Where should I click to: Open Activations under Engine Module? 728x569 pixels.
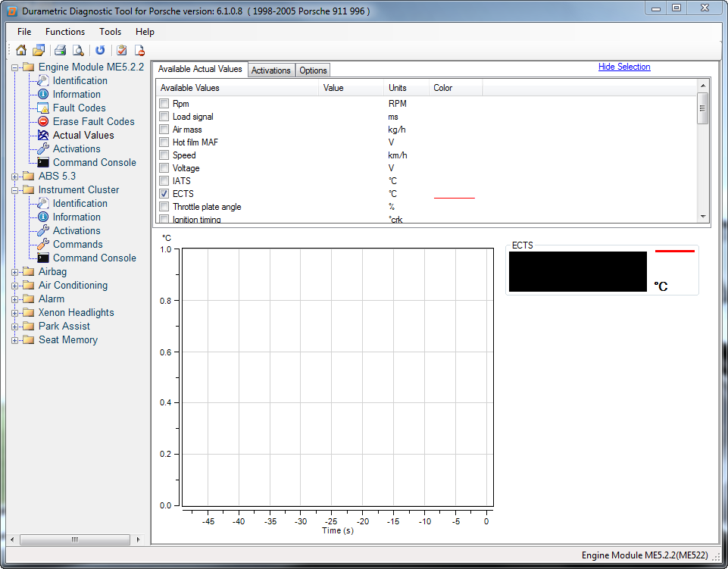click(77, 149)
